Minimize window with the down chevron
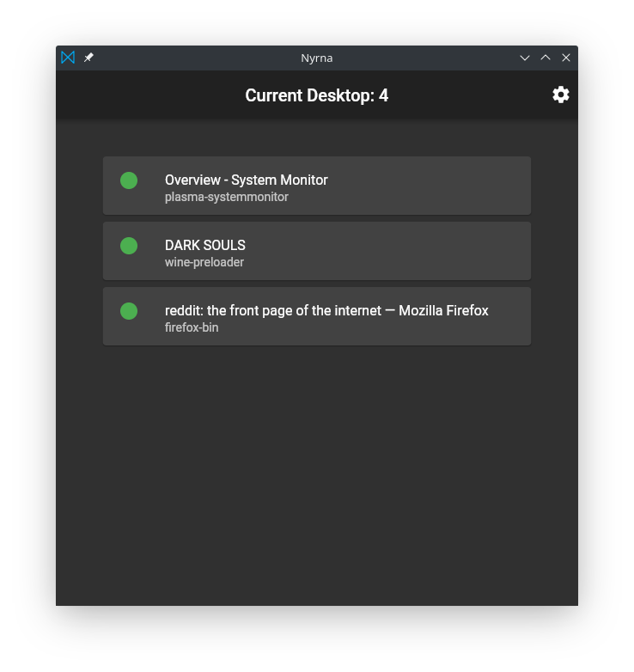The image size is (634, 672). 524,58
